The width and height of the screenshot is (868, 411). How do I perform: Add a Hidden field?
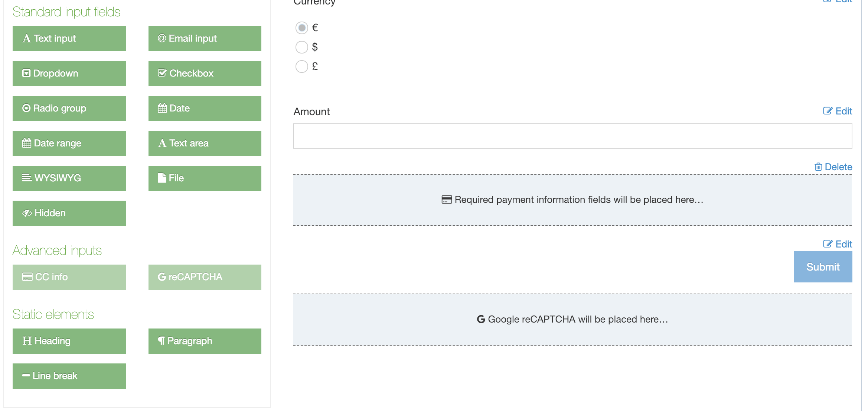coord(69,213)
